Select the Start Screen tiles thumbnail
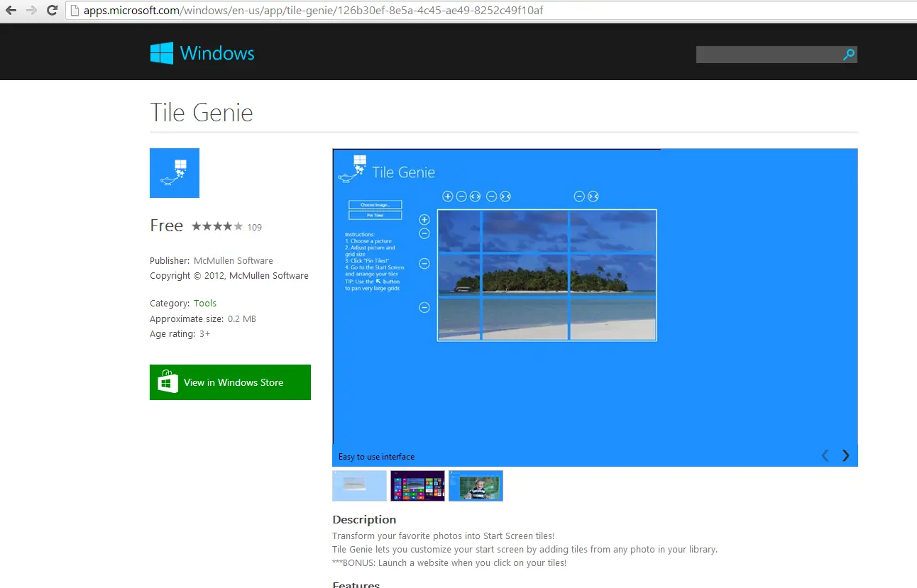Screen dimensions: 917x588 (x=417, y=486)
